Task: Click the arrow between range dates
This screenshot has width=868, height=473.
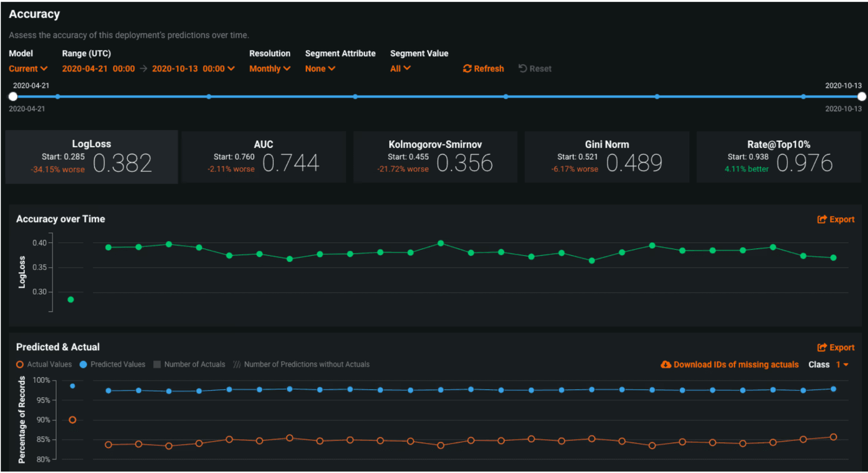Action: point(143,68)
